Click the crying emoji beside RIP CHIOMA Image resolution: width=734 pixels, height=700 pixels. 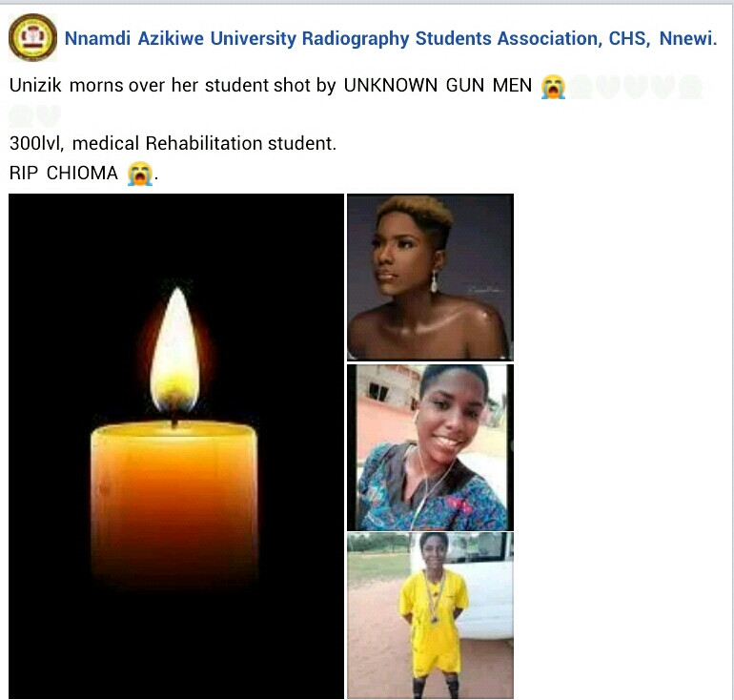click(x=140, y=174)
